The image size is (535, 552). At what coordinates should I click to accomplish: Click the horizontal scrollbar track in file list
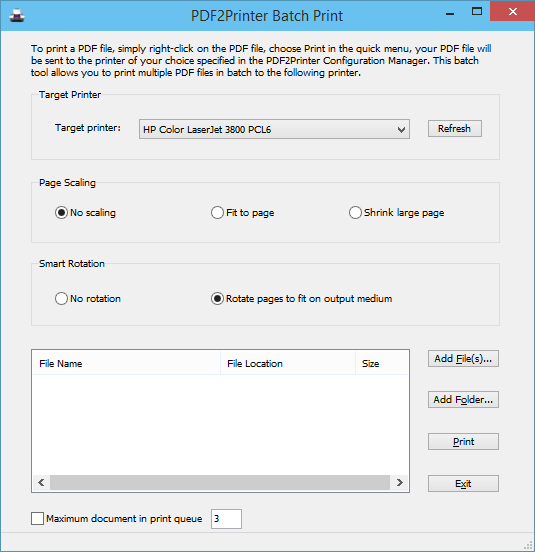[220, 482]
